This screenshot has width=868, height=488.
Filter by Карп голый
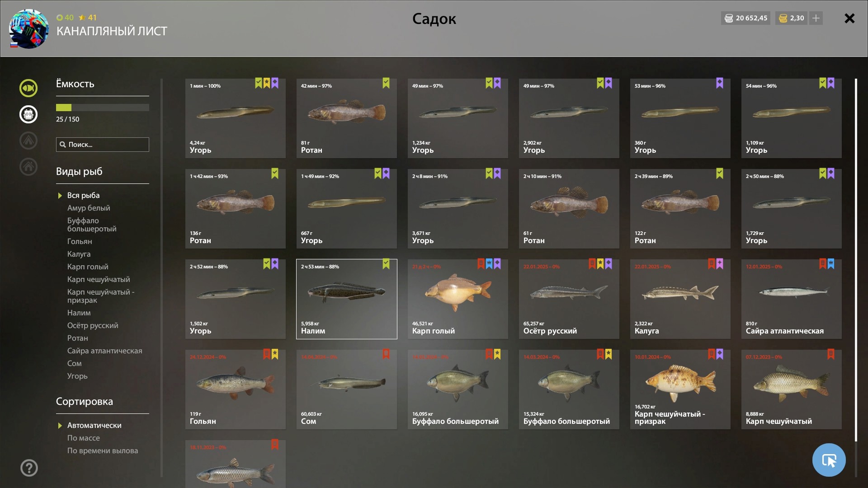pos(88,267)
